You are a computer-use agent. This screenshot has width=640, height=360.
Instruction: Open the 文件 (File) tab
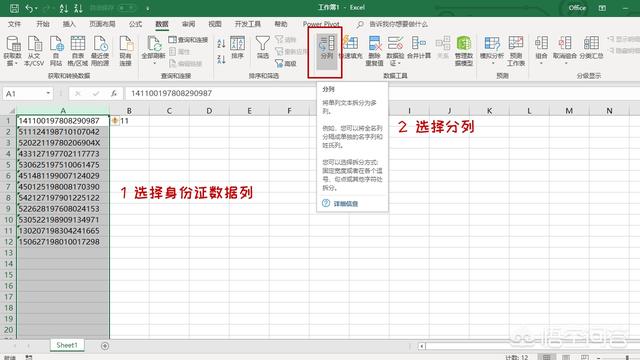[x=14, y=24]
